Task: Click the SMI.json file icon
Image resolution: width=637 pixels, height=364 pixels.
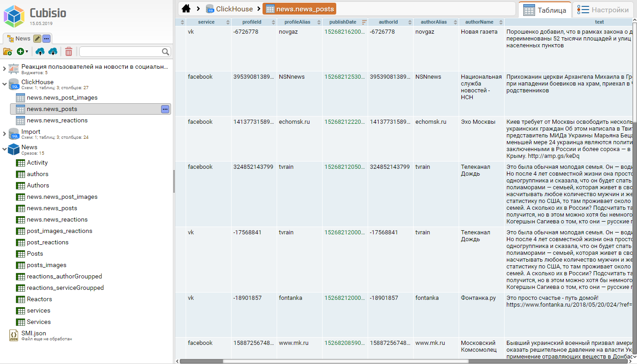Action: coord(14,335)
